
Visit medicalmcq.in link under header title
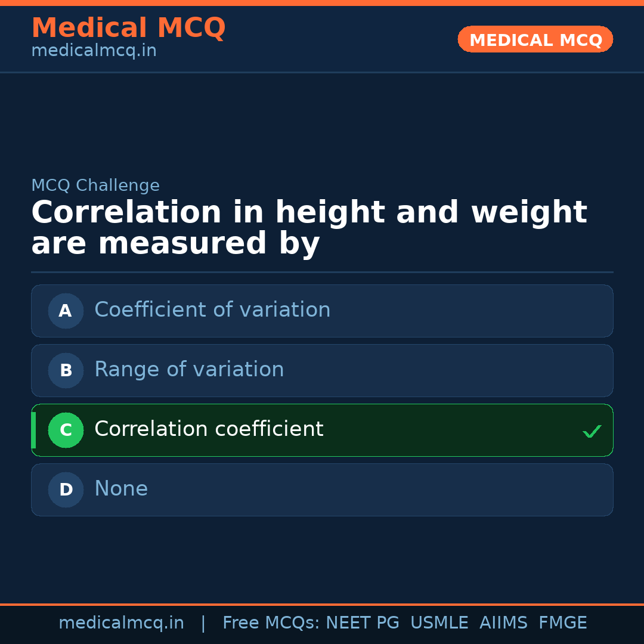click(94, 51)
